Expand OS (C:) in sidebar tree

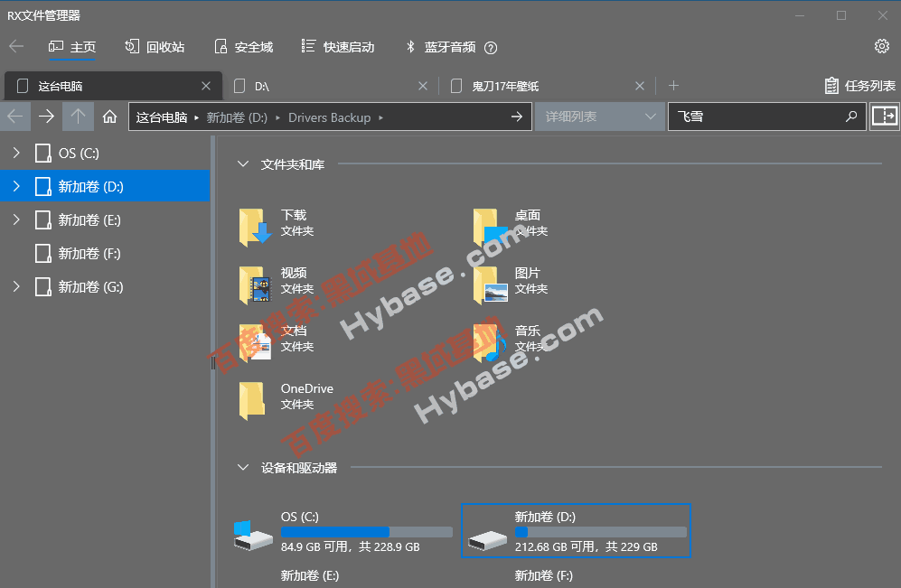coord(16,153)
